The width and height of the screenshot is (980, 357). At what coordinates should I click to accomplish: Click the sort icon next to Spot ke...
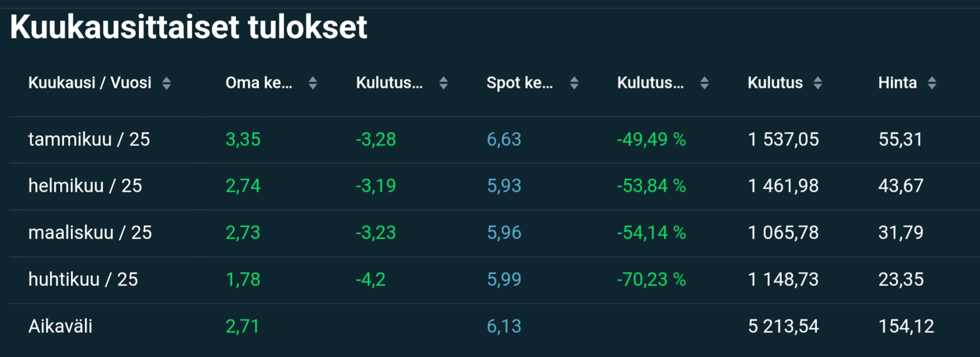(574, 83)
